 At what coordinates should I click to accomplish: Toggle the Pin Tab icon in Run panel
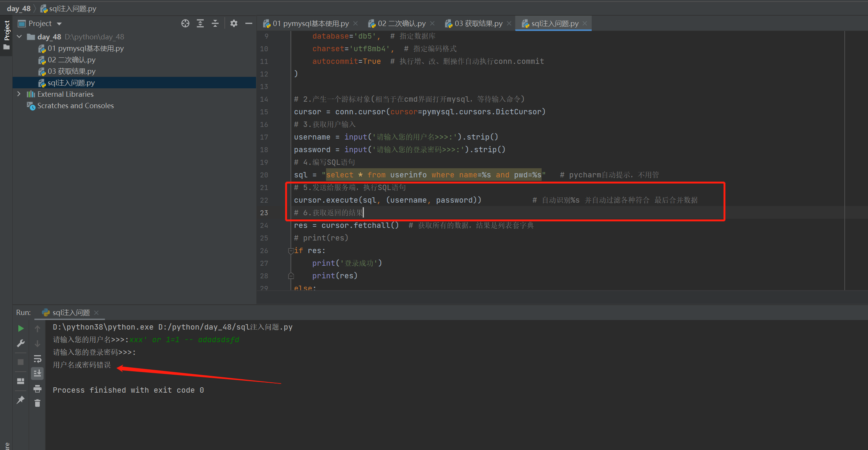(21, 400)
